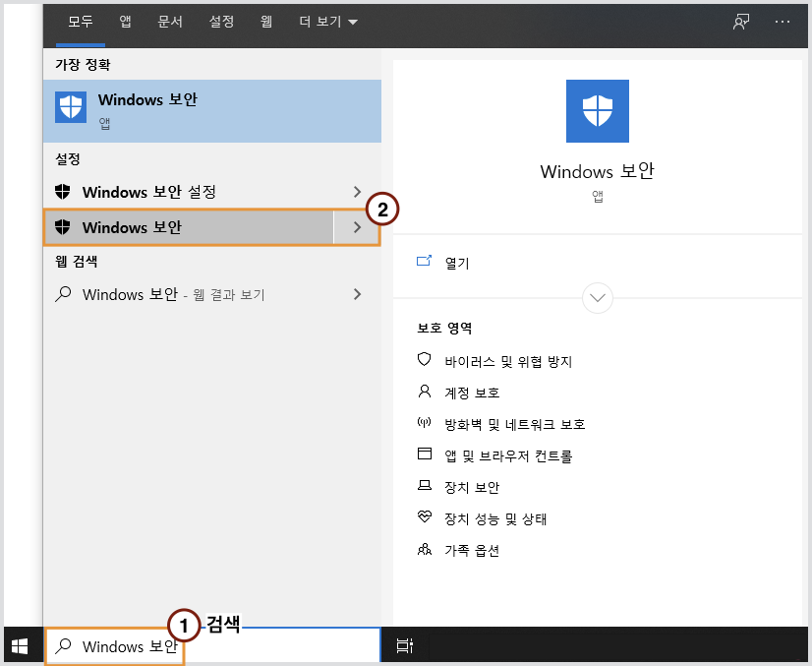Image resolution: width=812 pixels, height=666 pixels.
Task: Switch to the 모두 tab
Action: 81,22
